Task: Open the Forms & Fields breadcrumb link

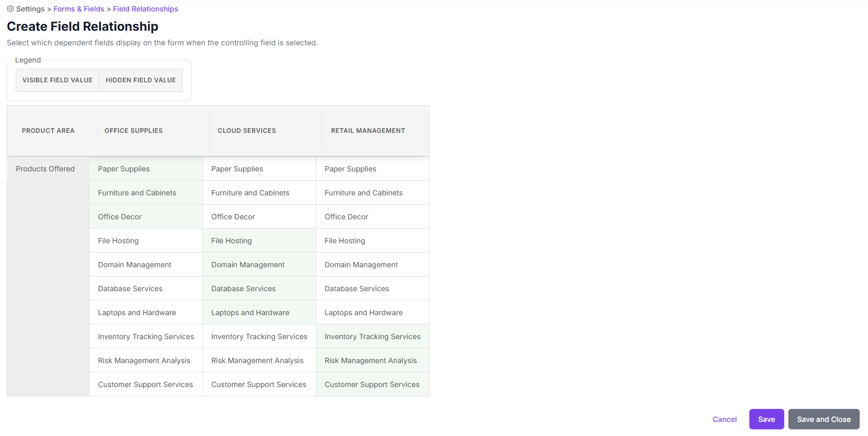Action: pyautogui.click(x=79, y=9)
